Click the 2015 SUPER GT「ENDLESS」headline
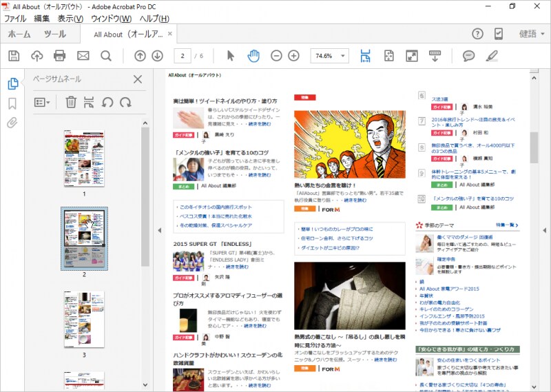The image size is (551, 392). pyautogui.click(x=213, y=244)
